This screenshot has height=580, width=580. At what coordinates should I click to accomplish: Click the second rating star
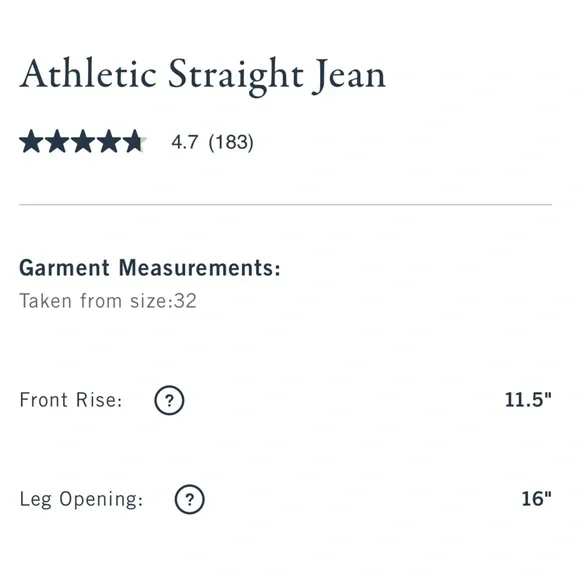pyautogui.click(x=57, y=141)
